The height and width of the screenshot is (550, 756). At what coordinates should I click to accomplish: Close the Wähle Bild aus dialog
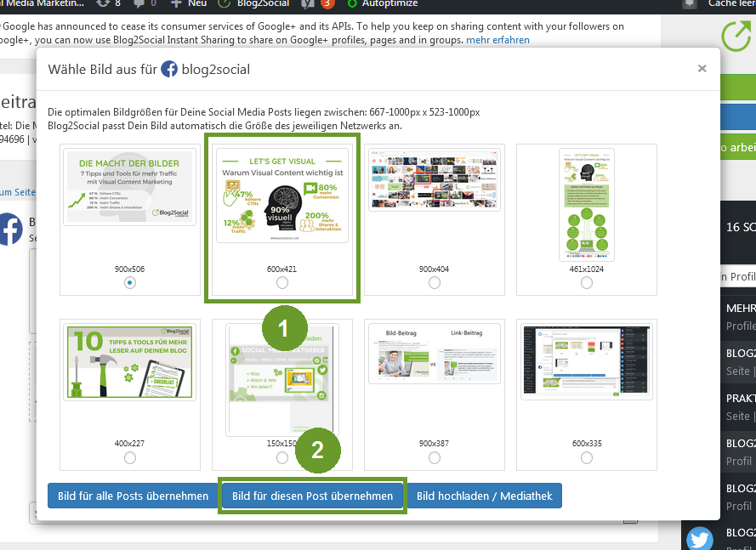(x=702, y=69)
